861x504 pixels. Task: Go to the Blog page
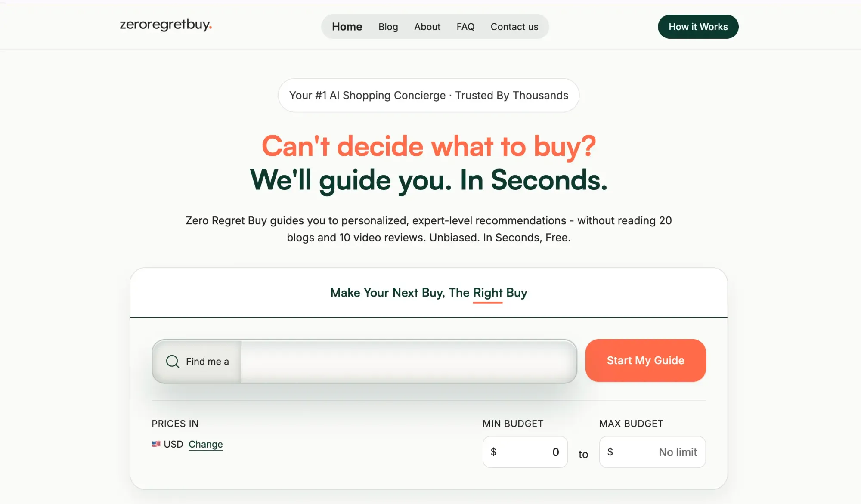point(388,27)
